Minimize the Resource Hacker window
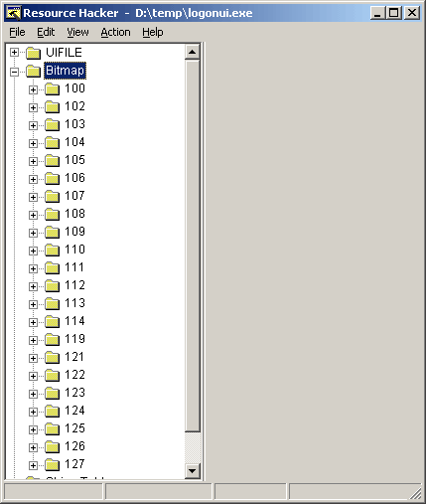426x504 pixels. [x=377, y=13]
